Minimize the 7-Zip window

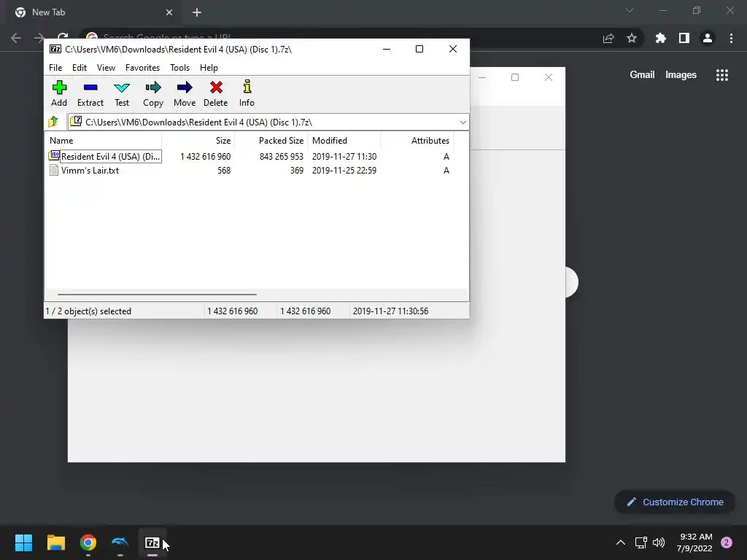pyautogui.click(x=387, y=49)
